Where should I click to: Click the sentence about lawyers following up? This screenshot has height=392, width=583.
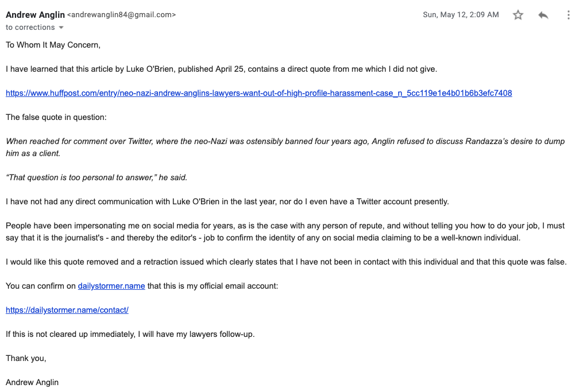pyautogui.click(x=130, y=334)
